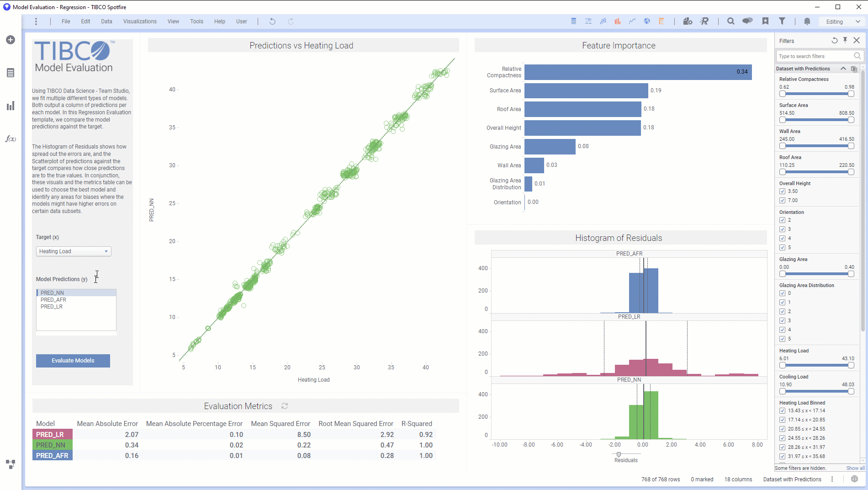
Task: Open the Target (x) Heating Load dropdown
Action: pos(74,251)
